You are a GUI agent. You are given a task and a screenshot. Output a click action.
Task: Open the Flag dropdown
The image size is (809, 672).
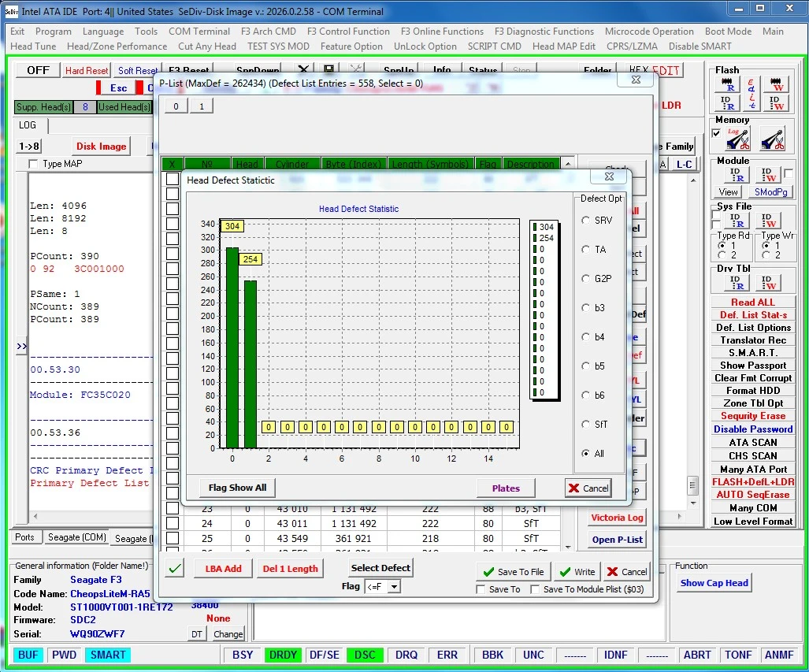tap(394, 587)
